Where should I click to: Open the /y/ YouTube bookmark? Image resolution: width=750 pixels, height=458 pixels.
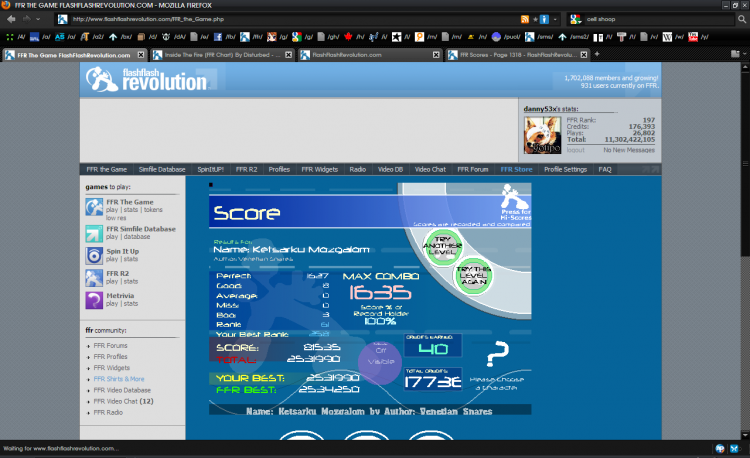coord(698,37)
